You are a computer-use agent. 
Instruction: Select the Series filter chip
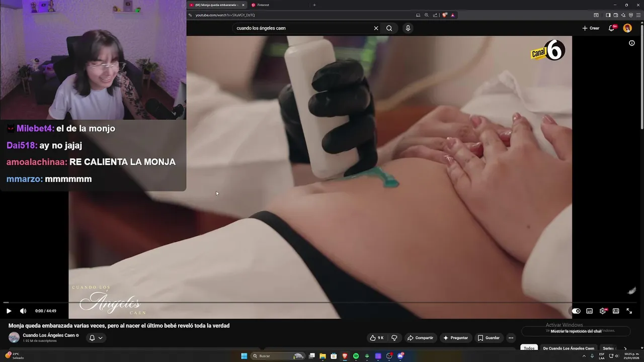pos(608,348)
